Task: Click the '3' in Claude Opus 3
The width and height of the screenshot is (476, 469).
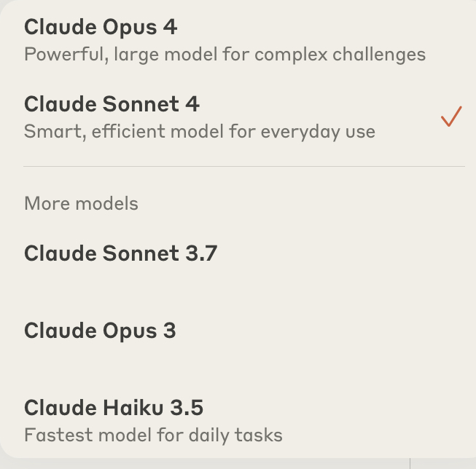Action: coord(169,331)
